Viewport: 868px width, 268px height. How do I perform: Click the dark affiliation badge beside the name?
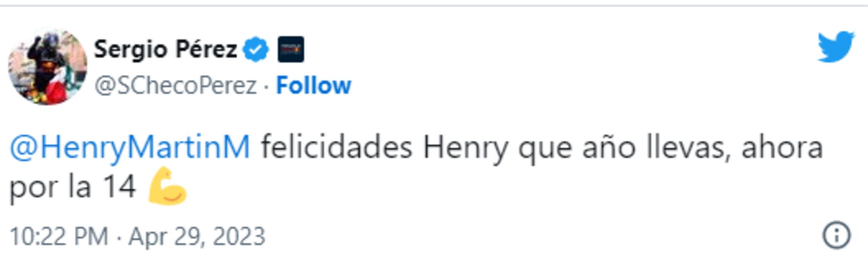(290, 49)
